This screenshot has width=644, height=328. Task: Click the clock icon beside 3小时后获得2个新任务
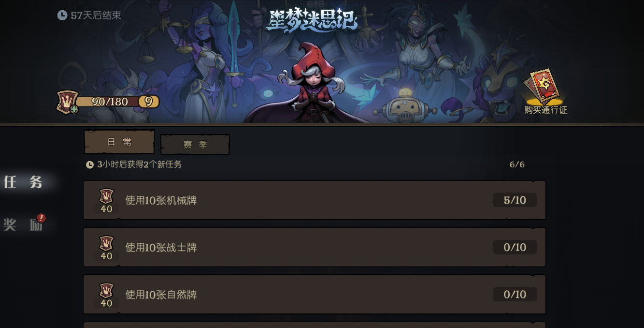[x=90, y=164]
